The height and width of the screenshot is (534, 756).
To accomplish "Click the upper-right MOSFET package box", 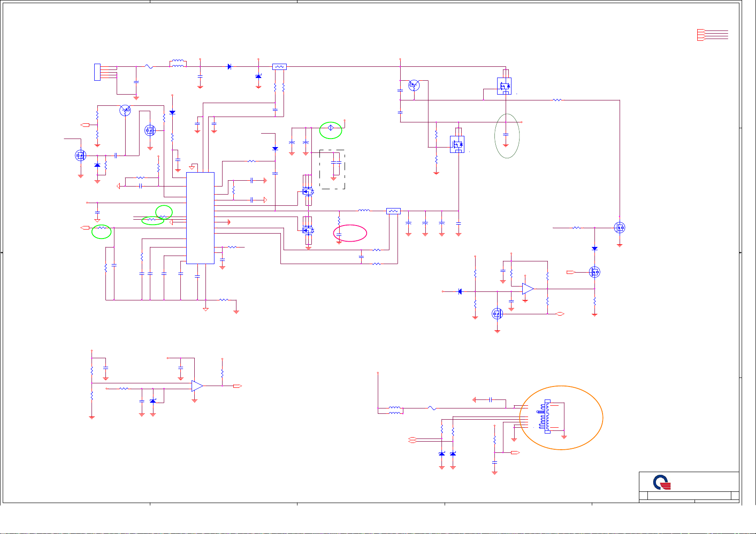I will pyautogui.click(x=504, y=86).
